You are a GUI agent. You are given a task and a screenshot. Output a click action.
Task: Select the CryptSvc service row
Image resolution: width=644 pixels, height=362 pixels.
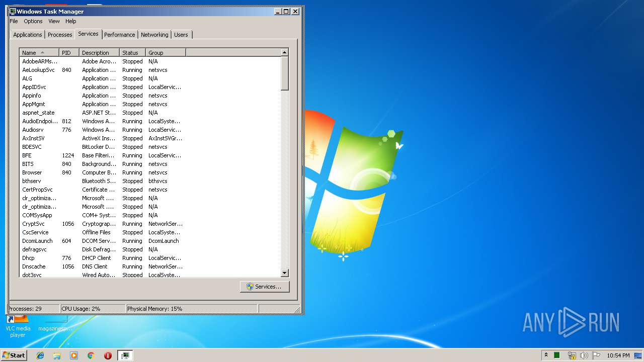click(150, 224)
